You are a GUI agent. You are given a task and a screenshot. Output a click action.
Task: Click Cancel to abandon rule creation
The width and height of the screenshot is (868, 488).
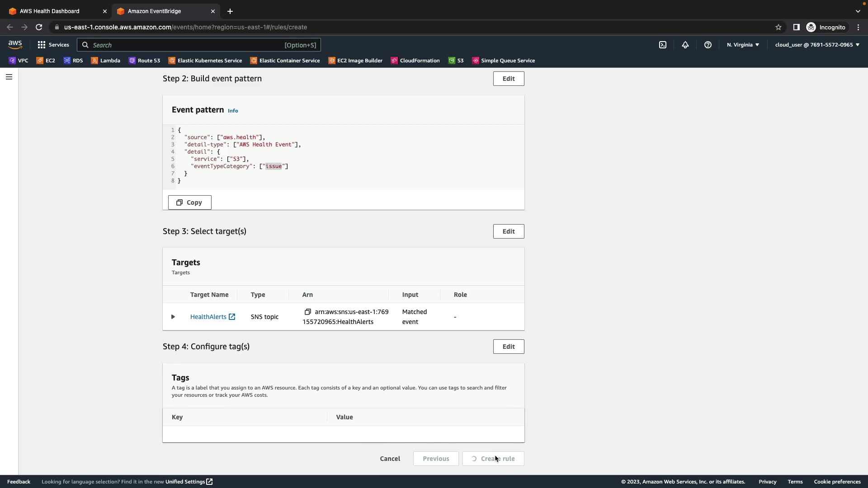tap(390, 459)
